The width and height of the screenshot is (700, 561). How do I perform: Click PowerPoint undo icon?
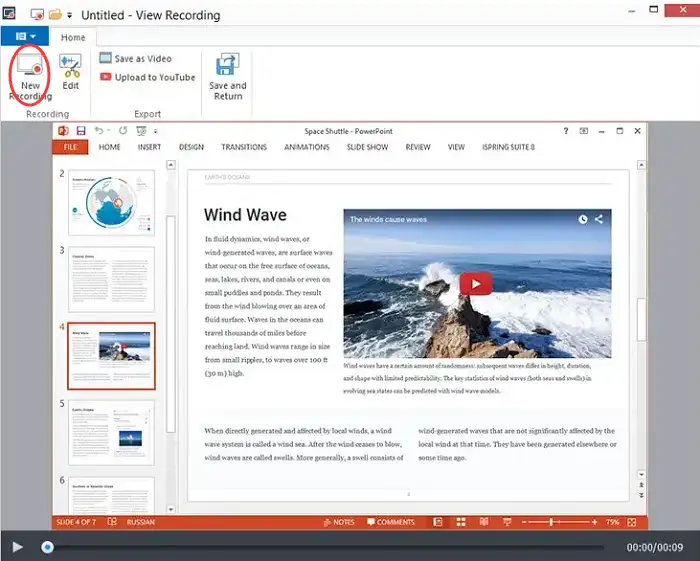(99, 131)
